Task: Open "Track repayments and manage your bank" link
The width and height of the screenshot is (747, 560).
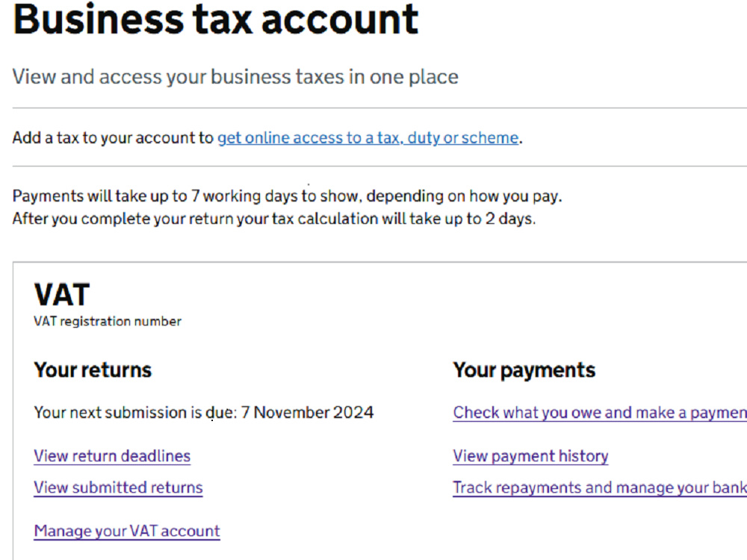Action: click(x=598, y=487)
